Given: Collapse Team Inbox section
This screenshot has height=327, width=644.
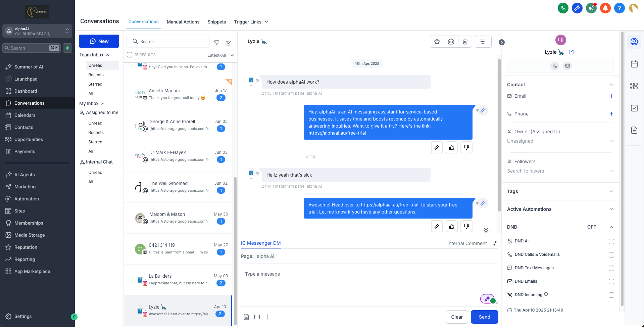Looking at the screenshot, I should 94,55.
